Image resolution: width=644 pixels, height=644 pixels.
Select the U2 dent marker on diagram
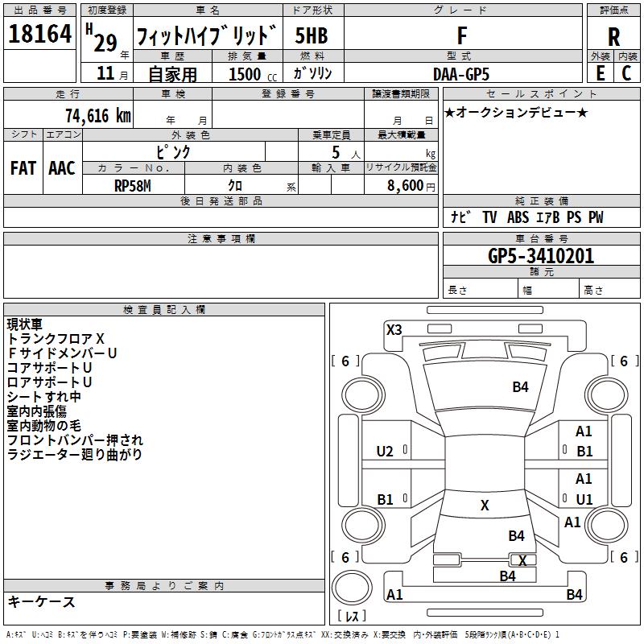tap(386, 452)
